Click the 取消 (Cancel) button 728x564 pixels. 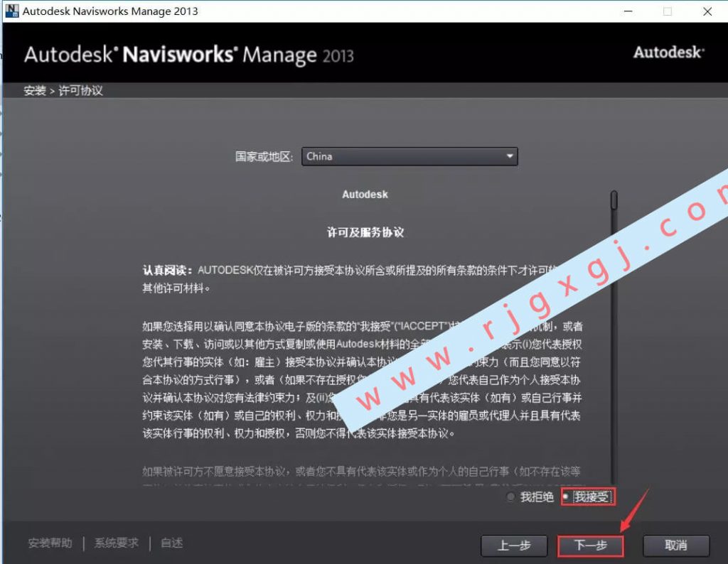pyautogui.click(x=675, y=546)
